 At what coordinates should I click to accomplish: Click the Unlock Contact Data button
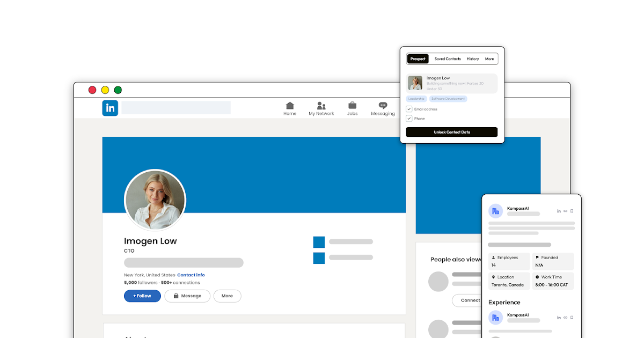(x=452, y=132)
